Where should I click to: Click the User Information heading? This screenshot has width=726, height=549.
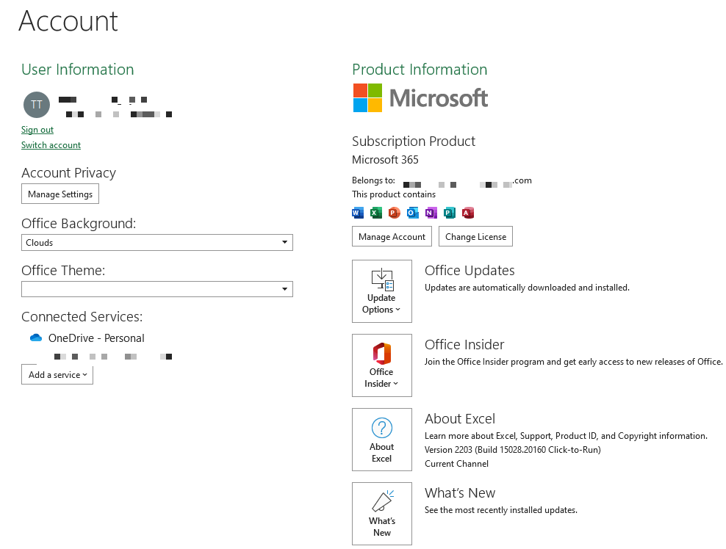[x=77, y=69]
